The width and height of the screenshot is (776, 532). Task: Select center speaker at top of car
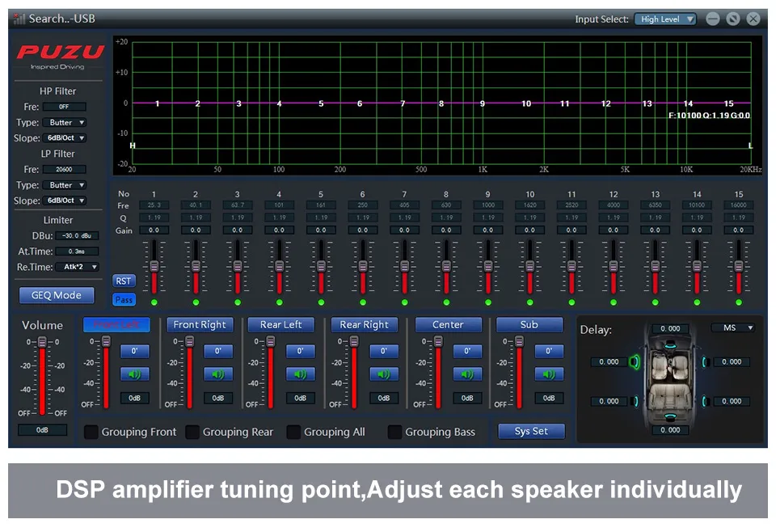coord(669,344)
